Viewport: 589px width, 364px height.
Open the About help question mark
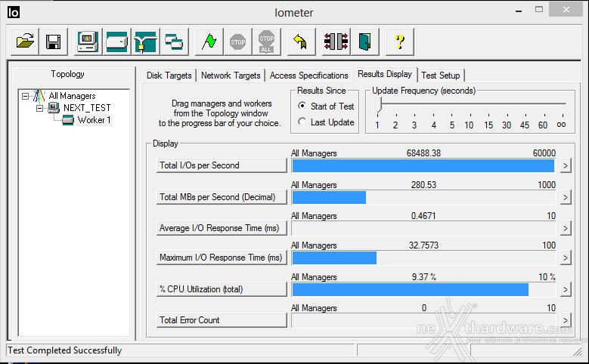(400, 42)
